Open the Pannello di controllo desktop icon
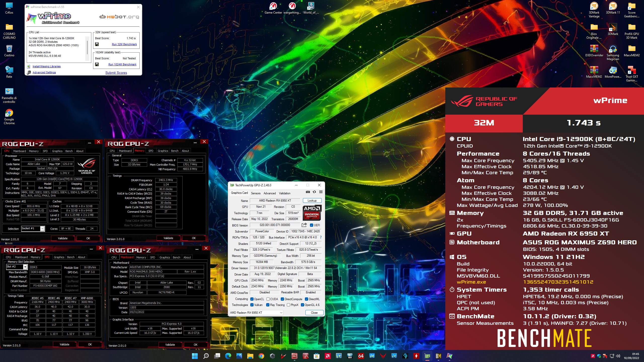The height and width of the screenshot is (362, 644). pyautogui.click(x=9, y=96)
